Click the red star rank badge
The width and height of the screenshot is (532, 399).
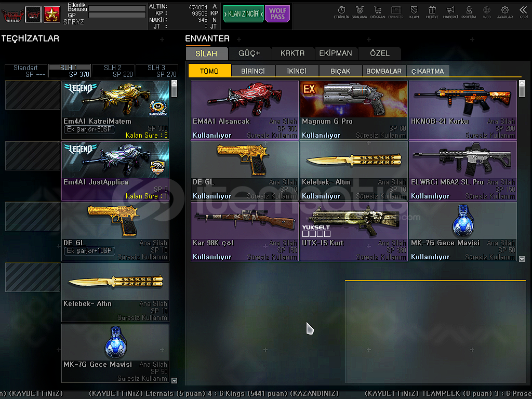[52, 15]
